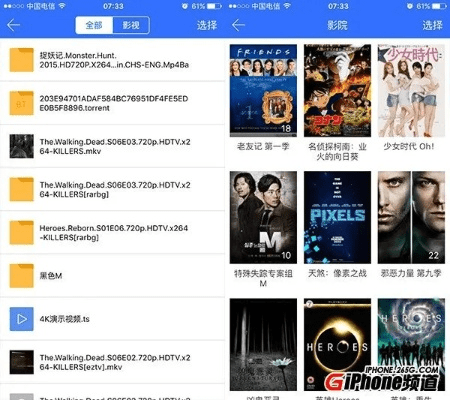Tap the 影院 screen title
This screenshot has width=450, height=400.
(x=337, y=25)
